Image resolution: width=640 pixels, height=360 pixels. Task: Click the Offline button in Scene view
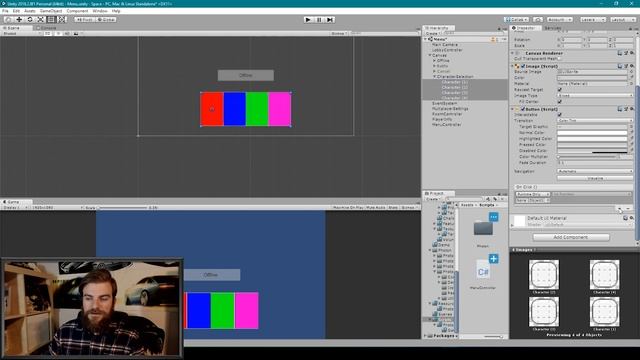(x=246, y=76)
